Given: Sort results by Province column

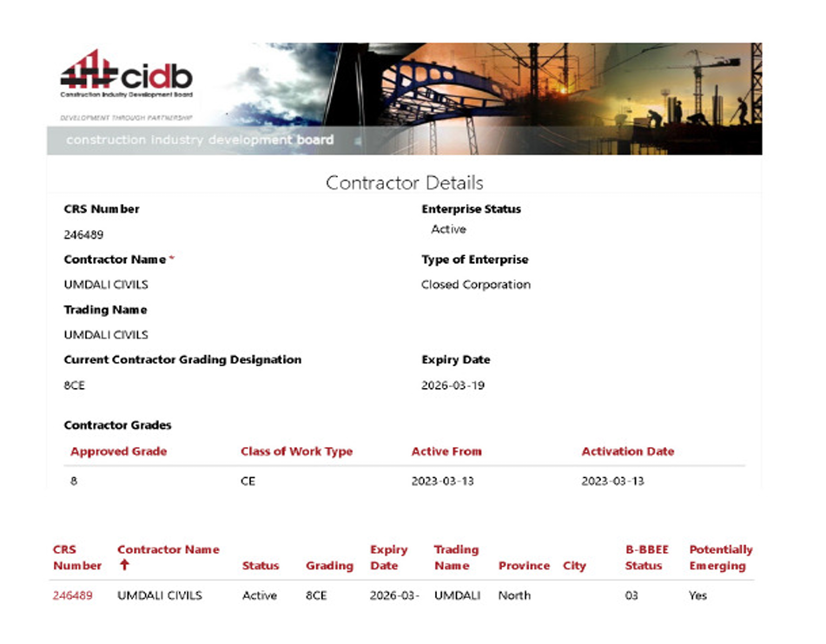Looking at the screenshot, I should pos(524,566).
